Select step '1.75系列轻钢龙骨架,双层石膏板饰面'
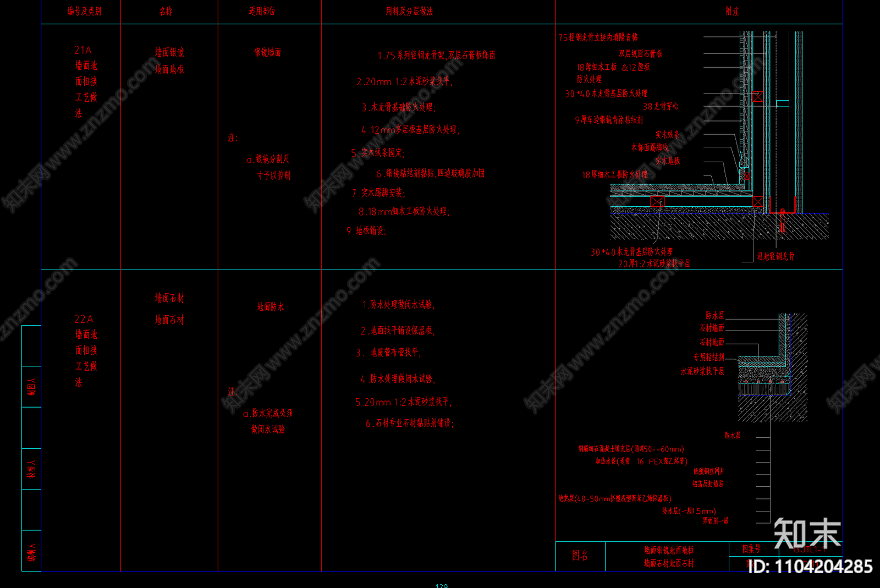 click(437, 55)
